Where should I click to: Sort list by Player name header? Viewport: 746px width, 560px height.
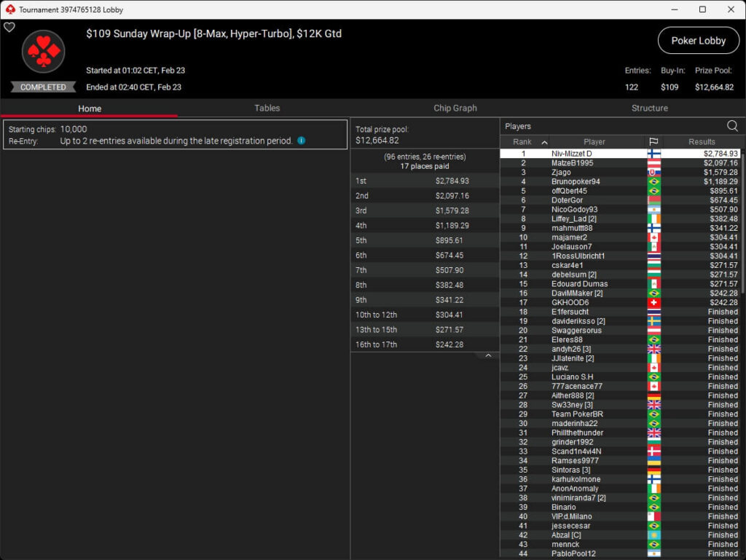(x=594, y=142)
